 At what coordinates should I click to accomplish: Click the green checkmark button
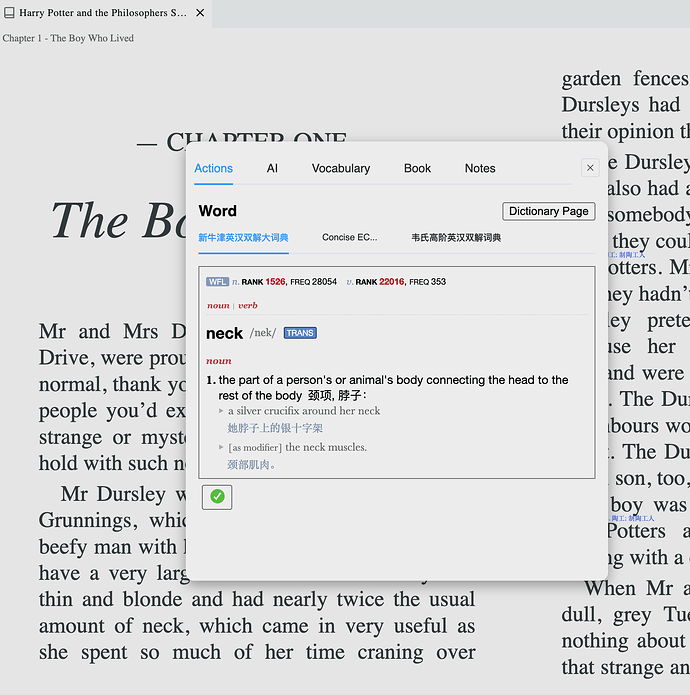click(x=217, y=497)
